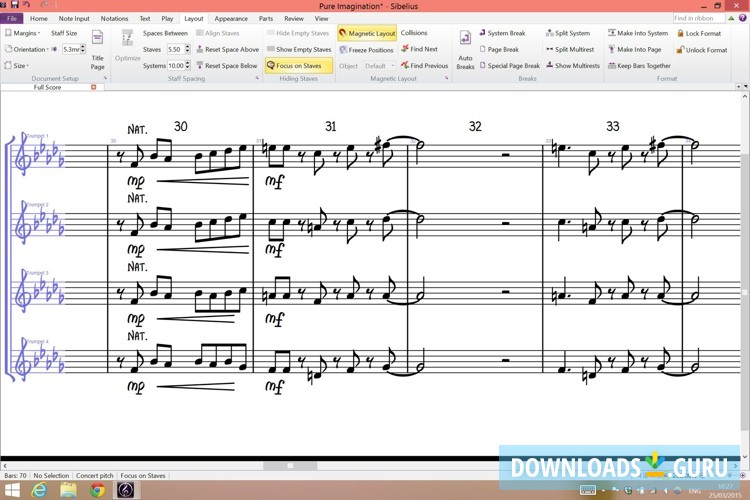
Task: Click Find Next collision
Action: 419,49
